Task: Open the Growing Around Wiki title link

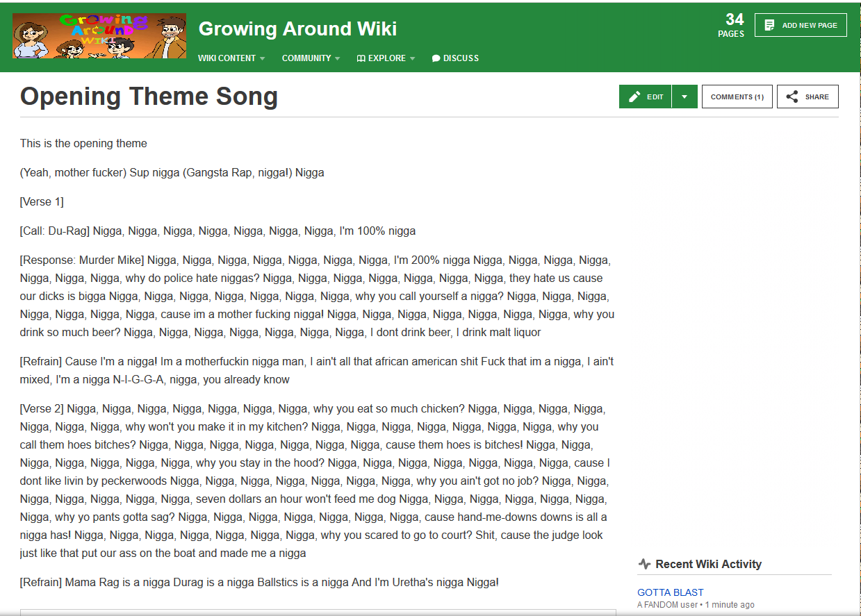Action: [x=297, y=28]
